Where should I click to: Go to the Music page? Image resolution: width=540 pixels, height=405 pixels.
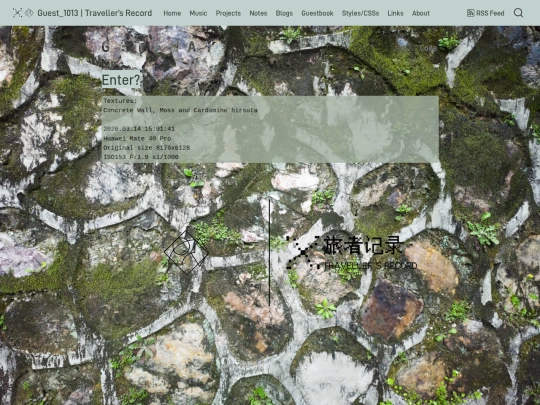198,13
